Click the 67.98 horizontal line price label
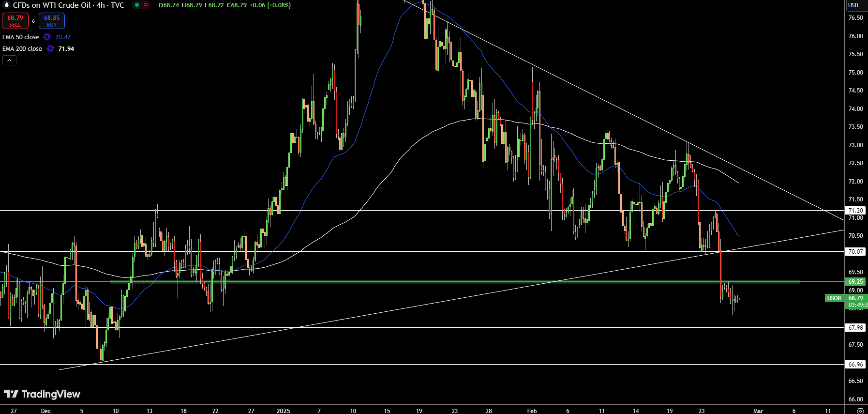 point(855,327)
